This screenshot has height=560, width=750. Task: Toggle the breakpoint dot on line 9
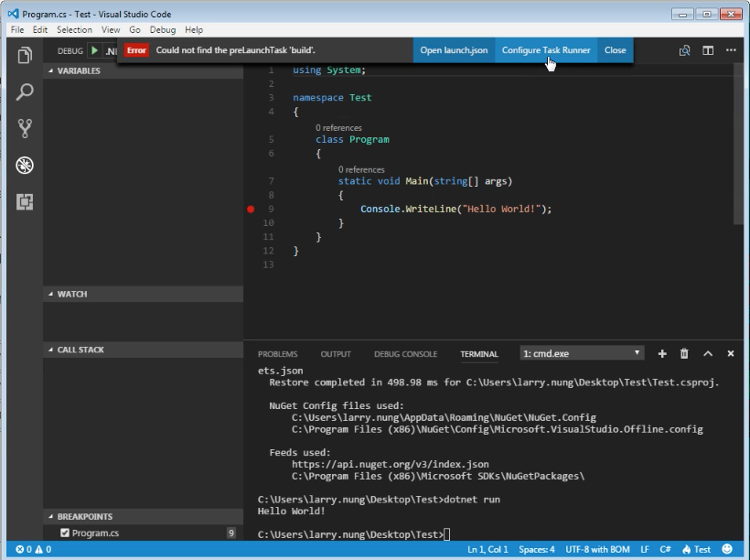251,210
